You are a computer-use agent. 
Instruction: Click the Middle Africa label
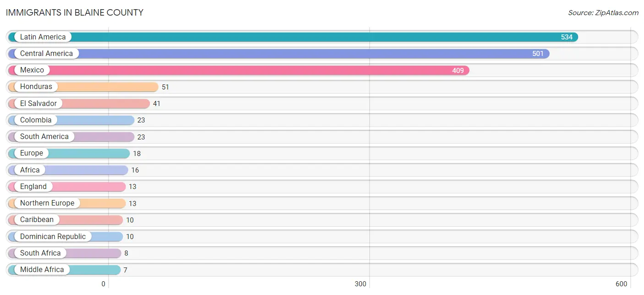click(x=42, y=269)
